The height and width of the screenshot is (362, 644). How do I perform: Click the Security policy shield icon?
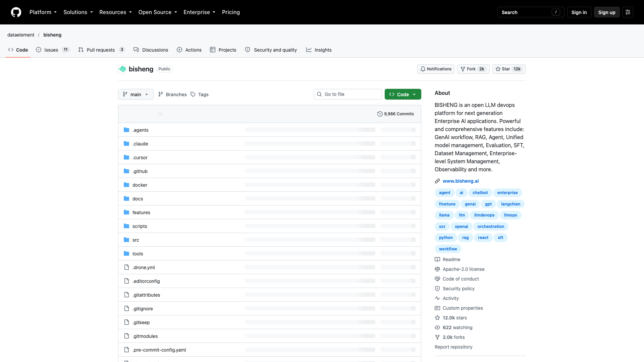[x=437, y=289]
